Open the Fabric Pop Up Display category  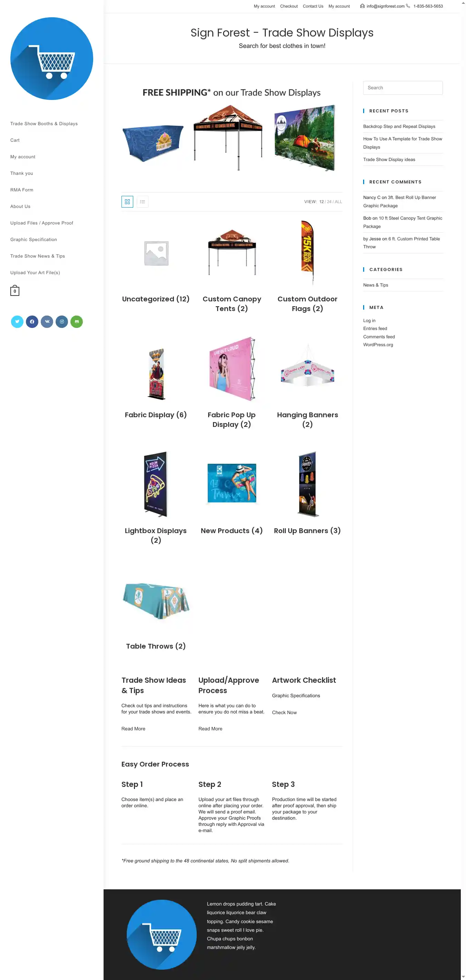pyautogui.click(x=232, y=419)
